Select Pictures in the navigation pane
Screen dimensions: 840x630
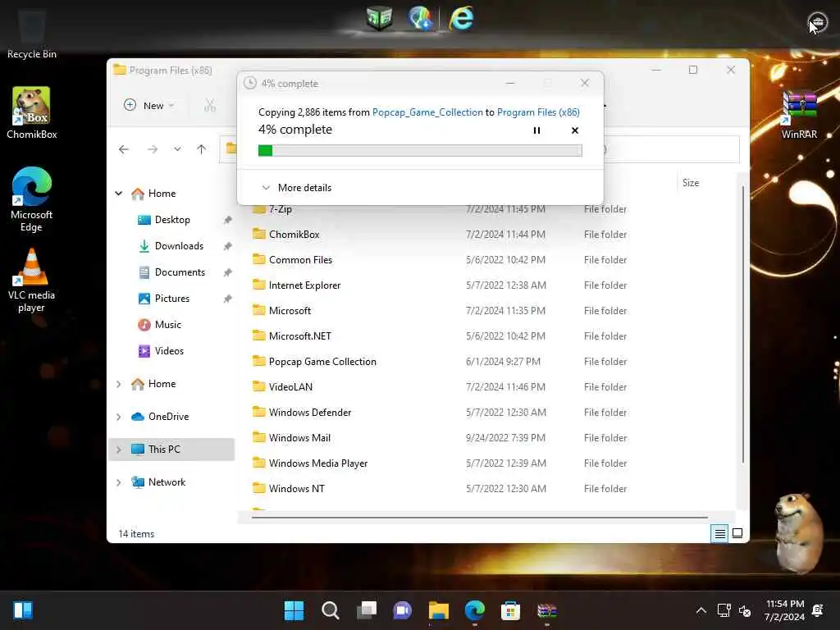(x=172, y=299)
